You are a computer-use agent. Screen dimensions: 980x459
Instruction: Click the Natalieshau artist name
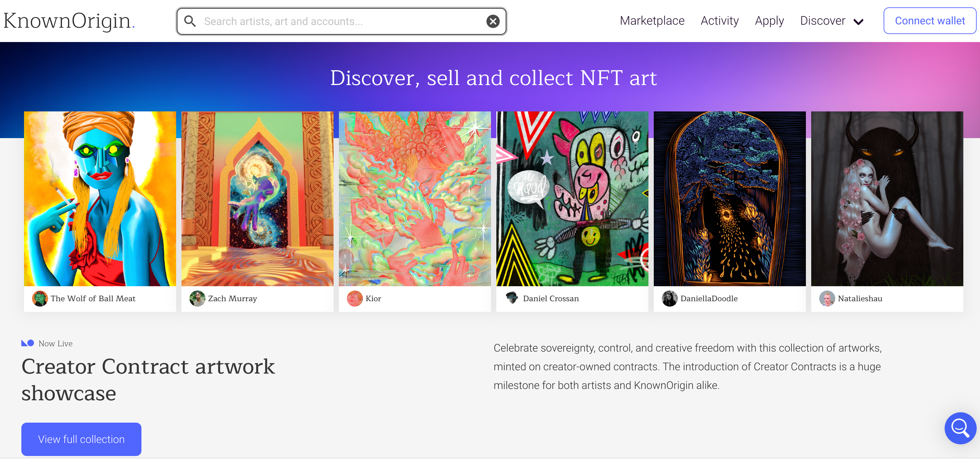click(x=860, y=299)
